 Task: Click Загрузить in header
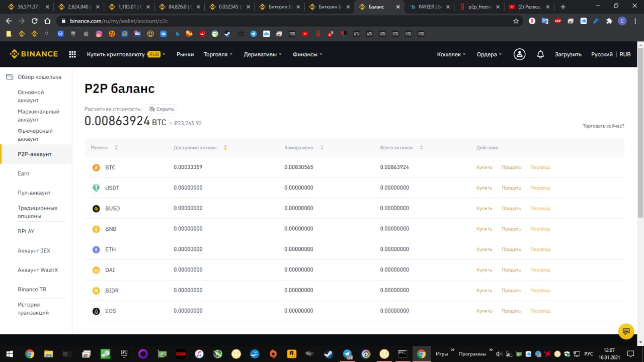(x=568, y=54)
